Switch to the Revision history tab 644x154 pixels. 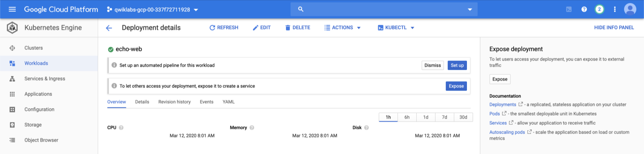point(175,102)
